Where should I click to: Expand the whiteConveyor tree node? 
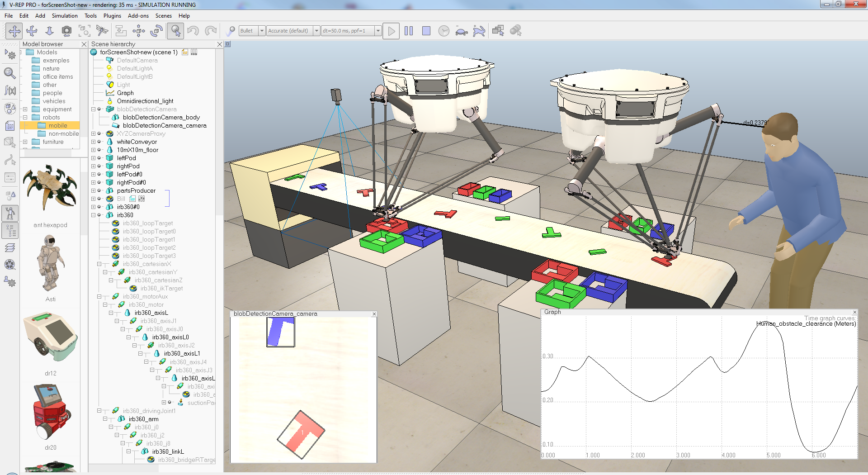click(x=94, y=142)
